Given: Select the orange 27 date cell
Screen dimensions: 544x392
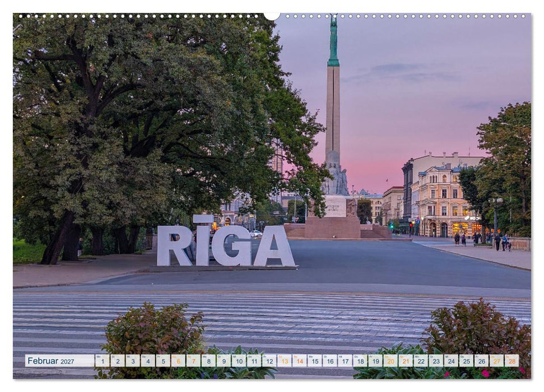Looking at the screenshot, I should click(x=497, y=361).
